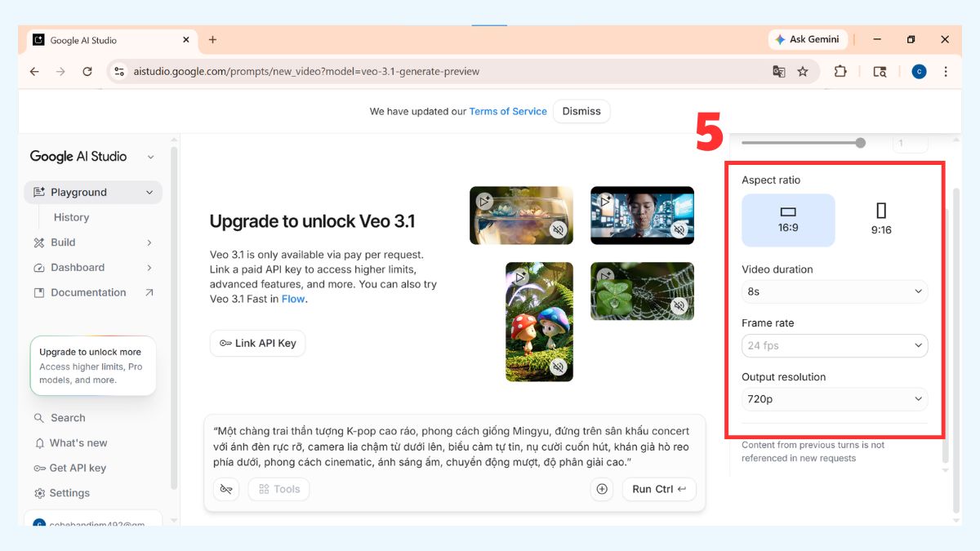The height and width of the screenshot is (551, 980).
Task: Click the Ask Gemini button
Action: tap(807, 39)
